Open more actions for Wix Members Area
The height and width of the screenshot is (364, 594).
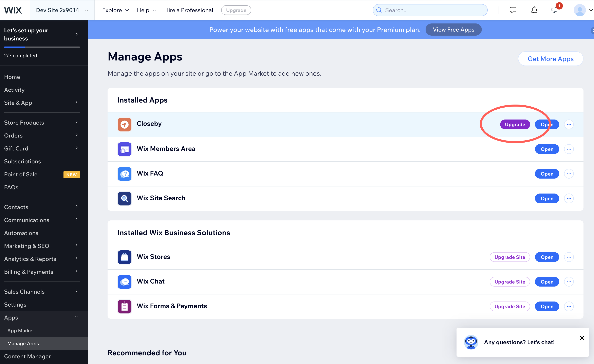[569, 149]
